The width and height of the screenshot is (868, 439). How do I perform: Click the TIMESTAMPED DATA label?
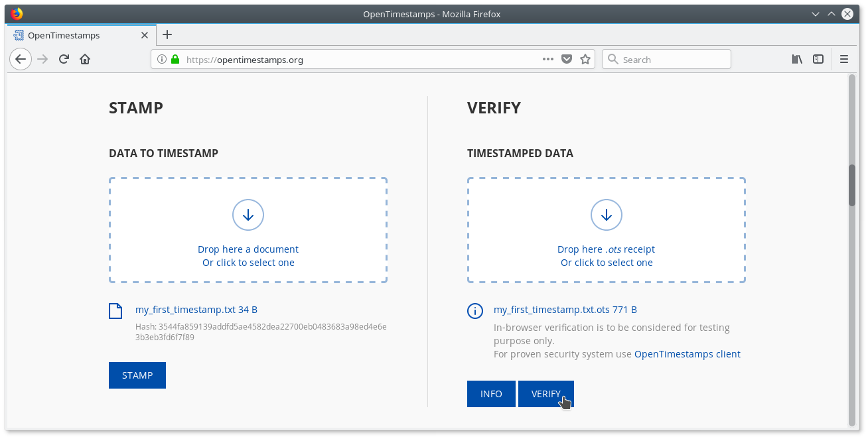pos(520,153)
